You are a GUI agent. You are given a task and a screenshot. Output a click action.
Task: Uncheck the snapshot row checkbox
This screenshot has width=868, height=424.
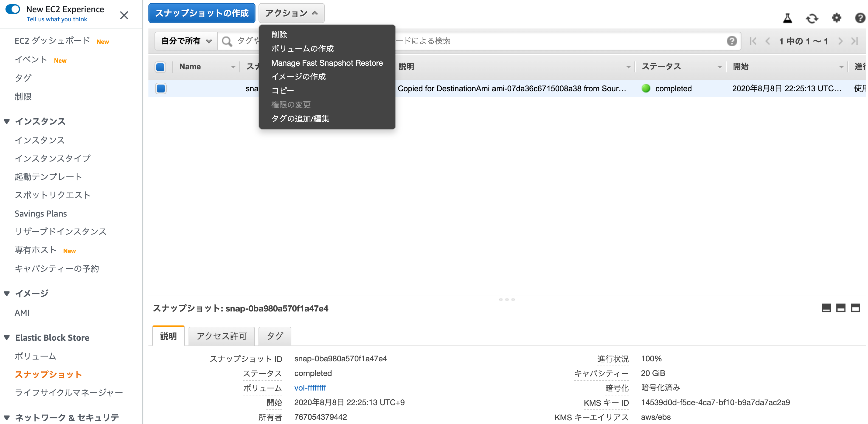click(161, 88)
